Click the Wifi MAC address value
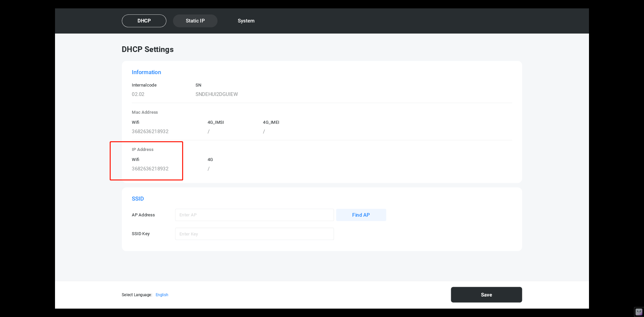 (x=150, y=131)
